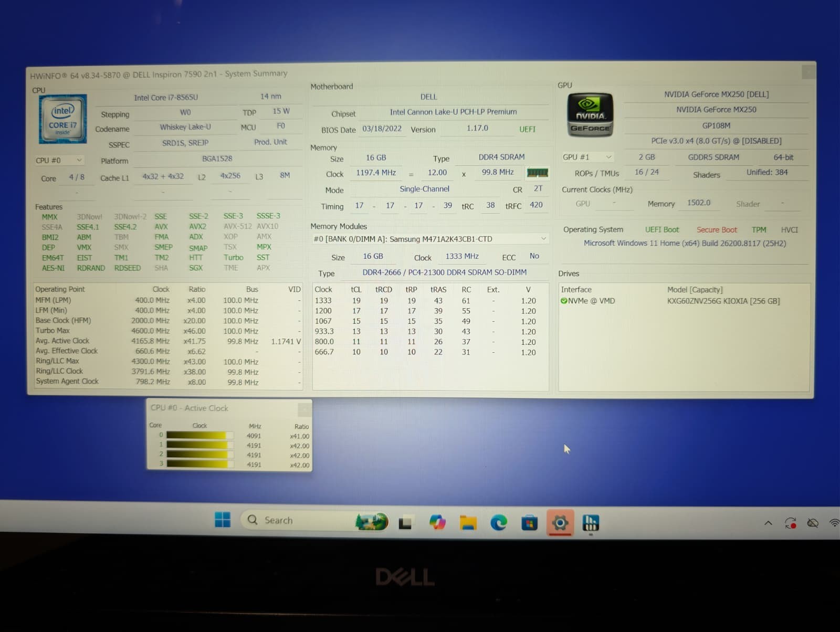840x632 pixels.
Task: Click the red 'Secure Boot' indicator
Action: (x=717, y=230)
